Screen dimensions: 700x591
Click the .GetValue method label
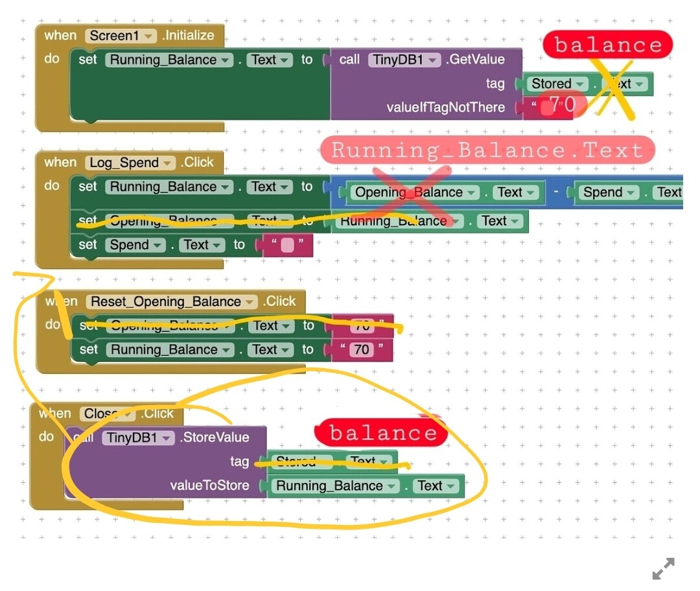(x=475, y=60)
